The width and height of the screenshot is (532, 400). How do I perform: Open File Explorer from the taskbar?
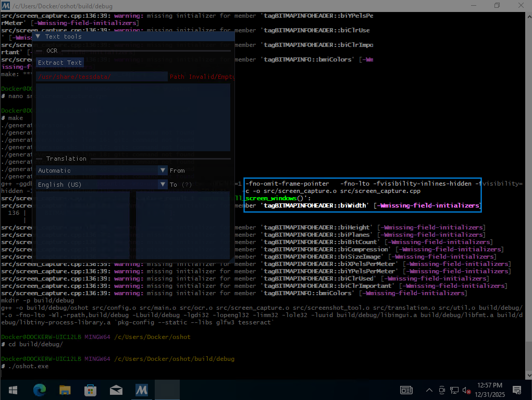65,390
